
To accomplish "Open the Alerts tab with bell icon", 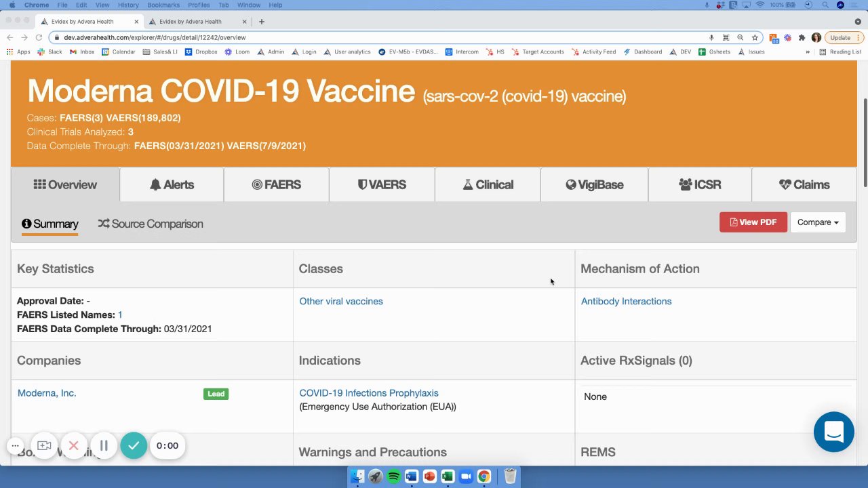I will pos(172,184).
